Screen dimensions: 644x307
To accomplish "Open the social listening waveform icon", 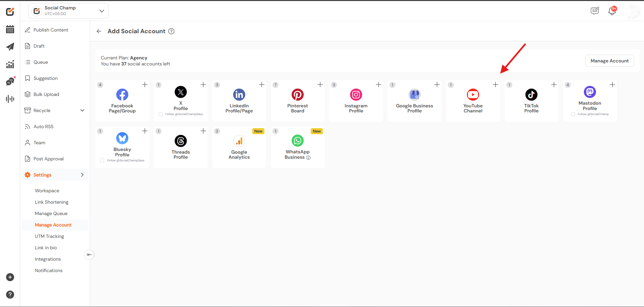I will (x=10, y=99).
